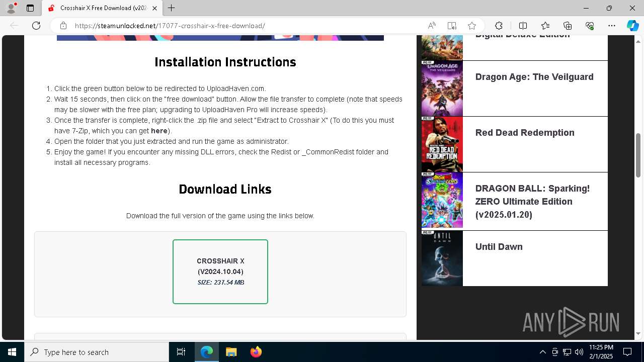The width and height of the screenshot is (644, 362).
Task: Click the green Crosshair X download button
Action: pyautogui.click(x=220, y=271)
